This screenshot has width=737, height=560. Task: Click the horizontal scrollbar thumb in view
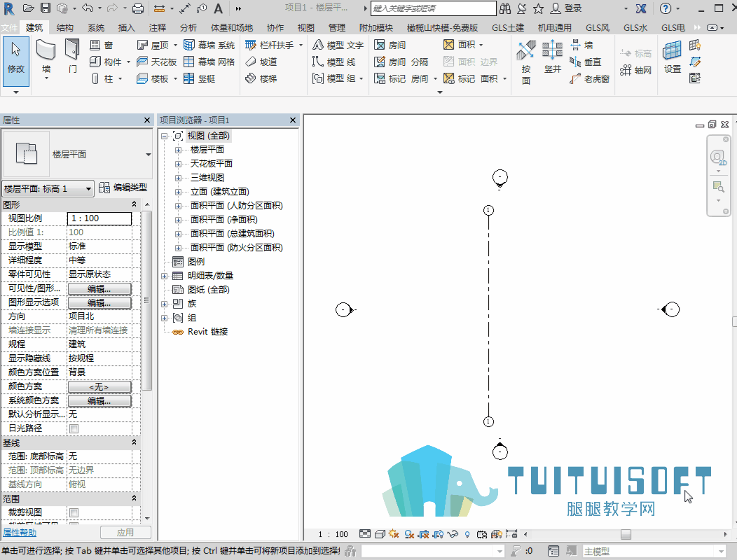(x=626, y=535)
